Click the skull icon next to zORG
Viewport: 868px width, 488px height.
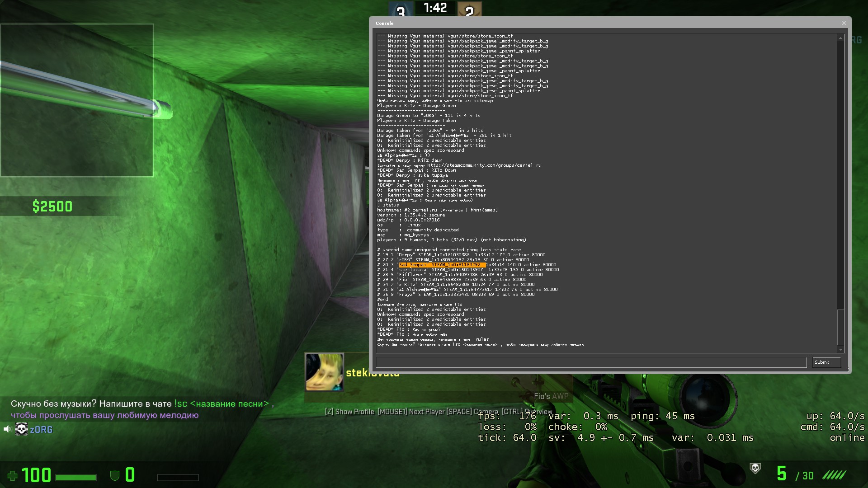pos(21,429)
